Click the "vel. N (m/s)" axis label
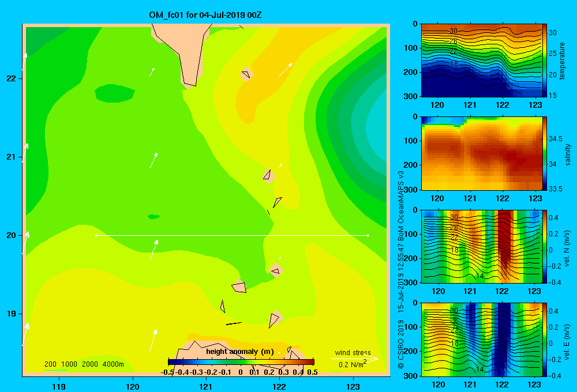Screen dimensions: 577x392 [567, 248]
